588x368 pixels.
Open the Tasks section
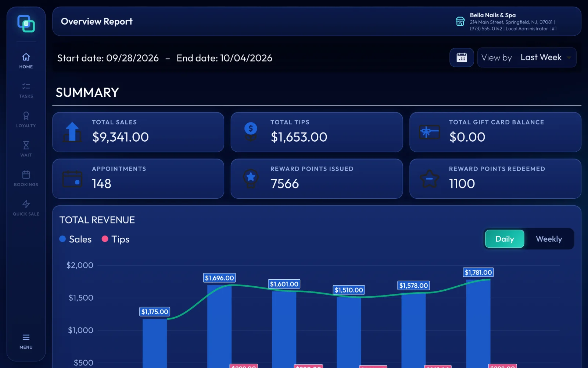coord(26,90)
